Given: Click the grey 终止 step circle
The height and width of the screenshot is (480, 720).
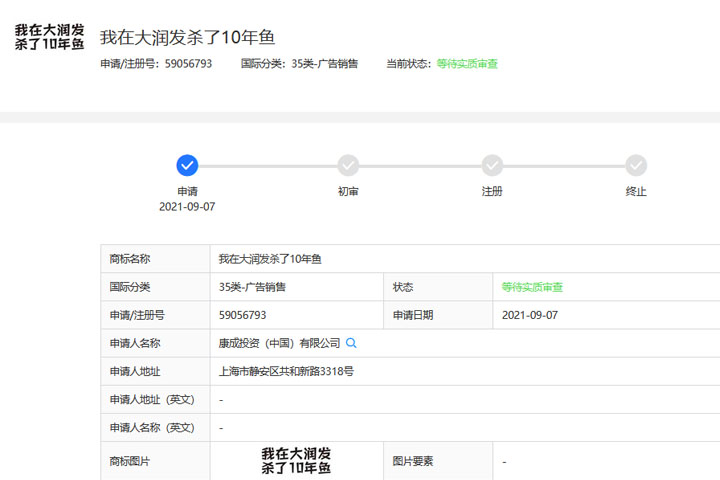Looking at the screenshot, I should pyautogui.click(x=636, y=165).
